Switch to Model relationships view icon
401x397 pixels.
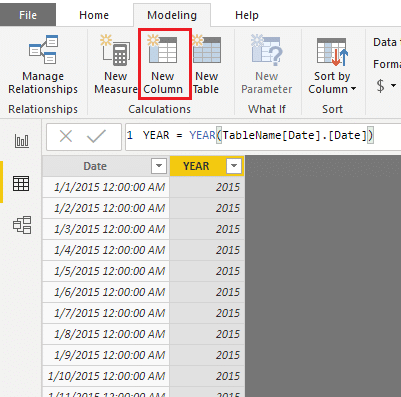point(22,225)
